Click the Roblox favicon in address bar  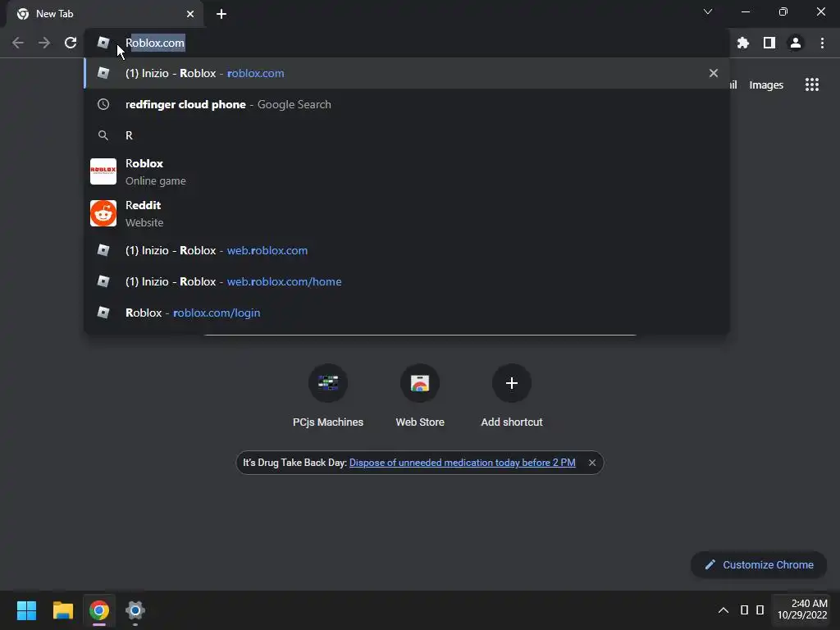(103, 43)
